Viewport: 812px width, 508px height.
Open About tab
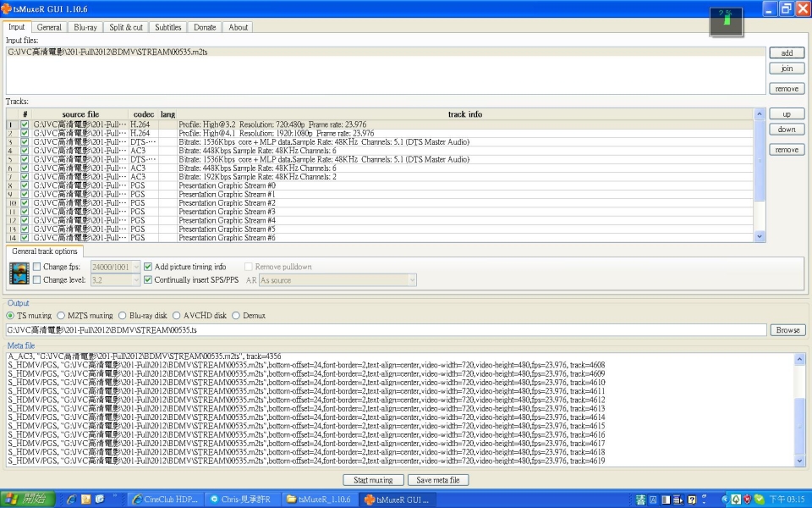coord(239,27)
